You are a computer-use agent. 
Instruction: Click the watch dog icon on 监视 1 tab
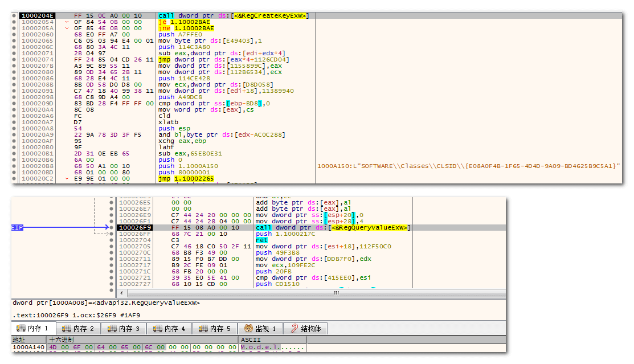pos(249,329)
